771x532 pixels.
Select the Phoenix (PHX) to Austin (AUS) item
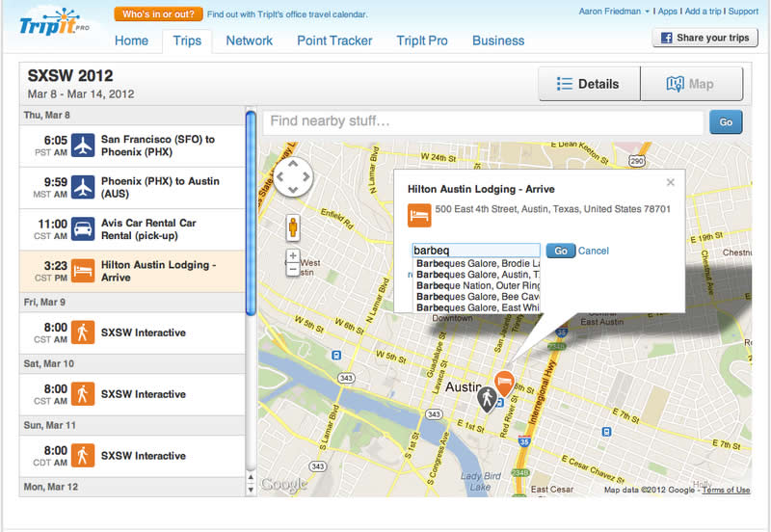tap(132, 187)
